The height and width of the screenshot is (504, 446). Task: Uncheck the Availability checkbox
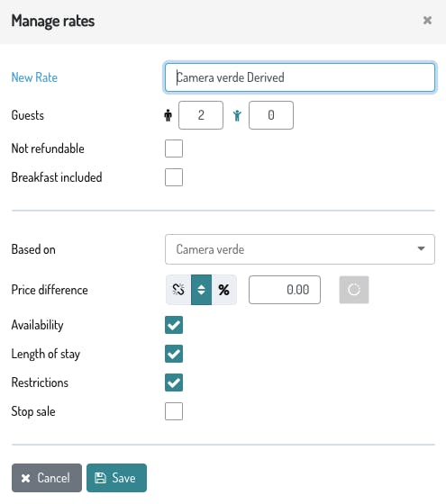[174, 325]
